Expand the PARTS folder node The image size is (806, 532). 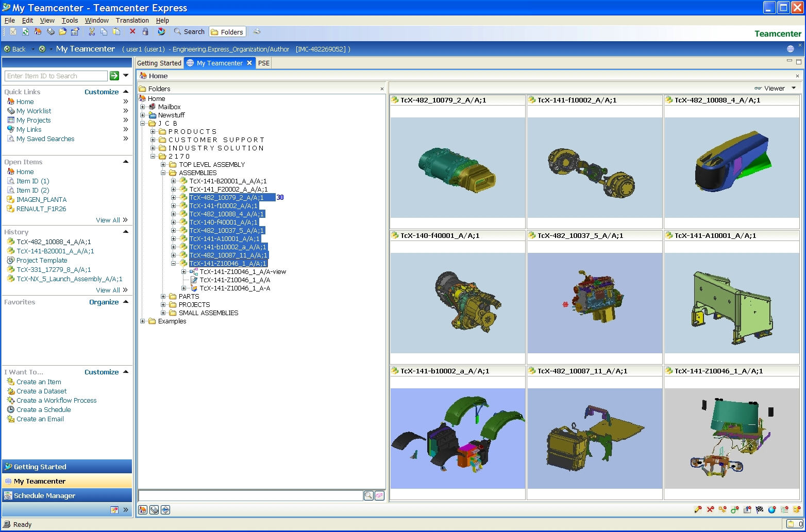click(x=163, y=297)
